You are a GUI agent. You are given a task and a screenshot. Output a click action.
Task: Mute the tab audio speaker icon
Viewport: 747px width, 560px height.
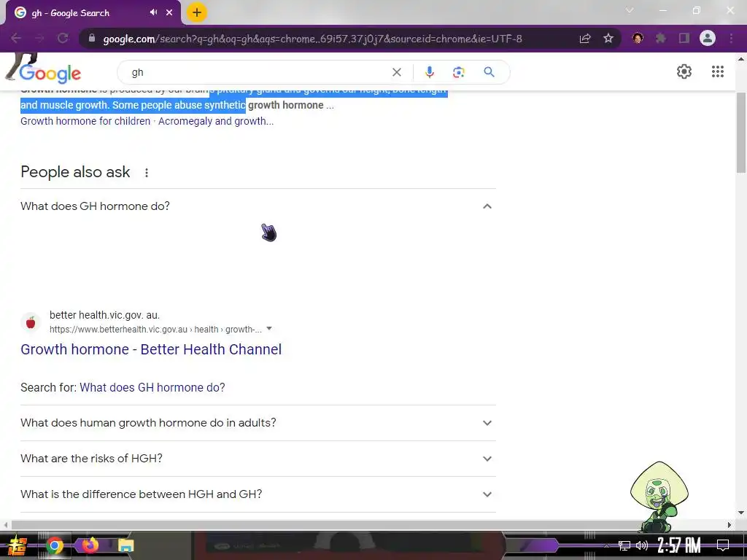click(x=153, y=12)
